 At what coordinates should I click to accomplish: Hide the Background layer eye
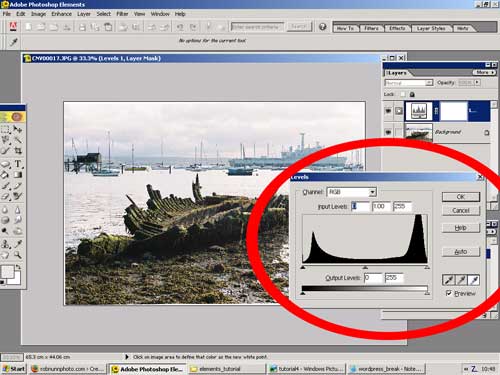[x=388, y=132]
